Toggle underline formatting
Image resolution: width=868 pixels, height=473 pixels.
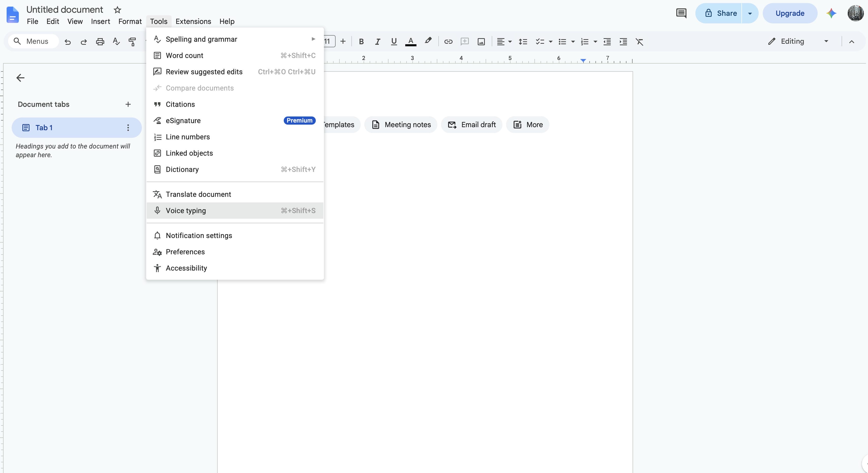click(x=394, y=41)
